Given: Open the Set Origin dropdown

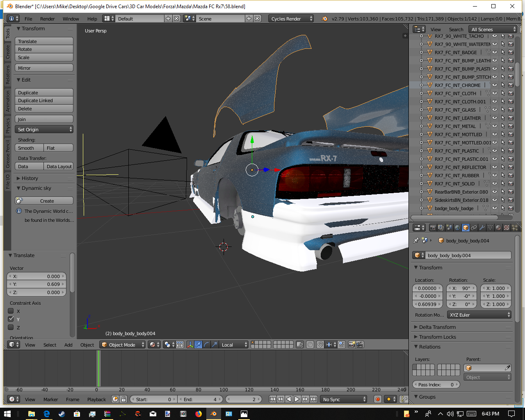Looking at the screenshot, I should 44,129.
